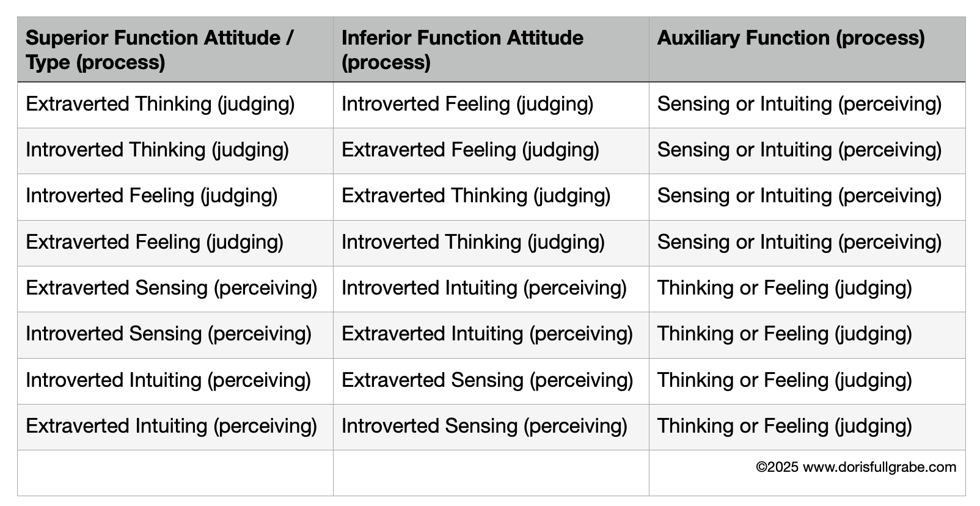Select Introverted Intuiting (perceiving) superior cell
The width and height of the screenshot is (980, 506).
175,381
